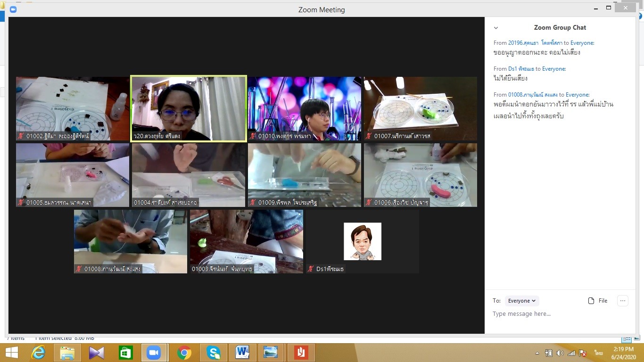Open Skype from the taskbar
Image resolution: width=644 pixels, height=362 pixels.
point(213,353)
